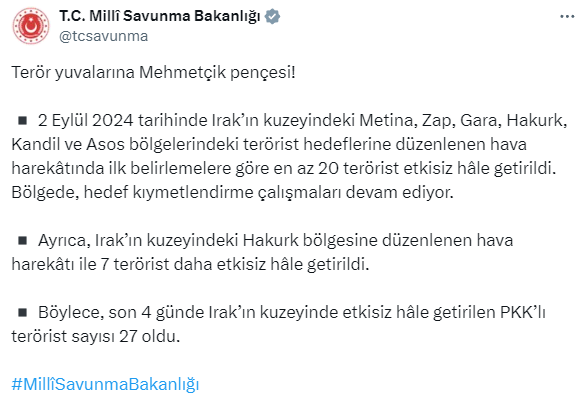Open the @tcsavunma handle link
Image resolution: width=581 pixels, height=399 pixels.
tap(103, 36)
